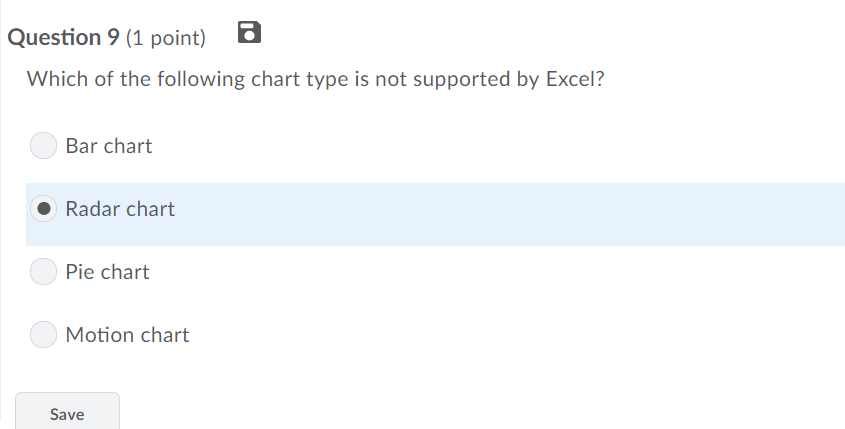Pick the Motion chart radio button
Screen dimensions: 845x429
pos(44,335)
